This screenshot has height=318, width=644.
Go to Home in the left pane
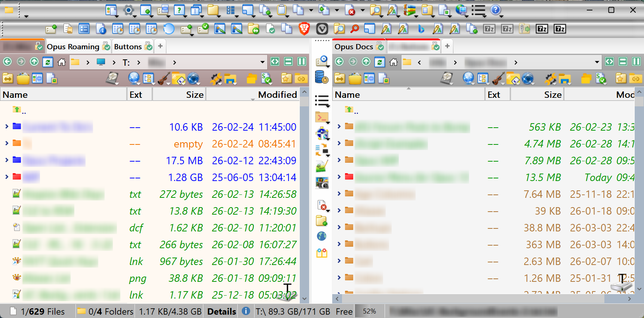pos(62,62)
